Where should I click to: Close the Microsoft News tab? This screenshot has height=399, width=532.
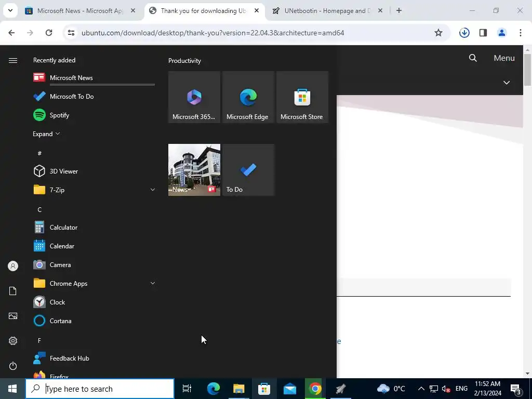pyautogui.click(x=133, y=10)
